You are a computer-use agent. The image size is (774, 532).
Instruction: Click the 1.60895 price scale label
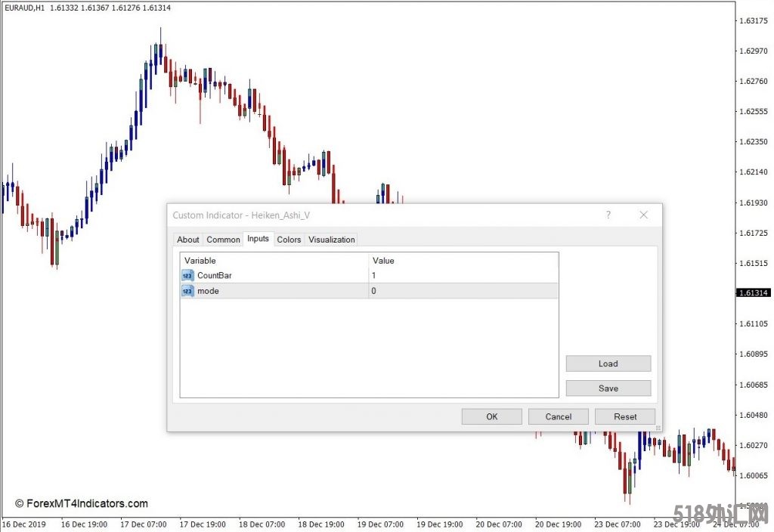click(x=754, y=354)
